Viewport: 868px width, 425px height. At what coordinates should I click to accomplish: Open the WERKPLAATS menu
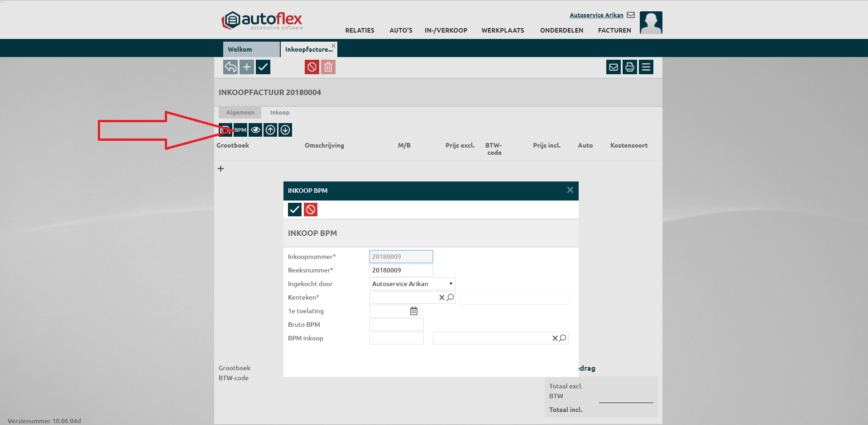[503, 30]
